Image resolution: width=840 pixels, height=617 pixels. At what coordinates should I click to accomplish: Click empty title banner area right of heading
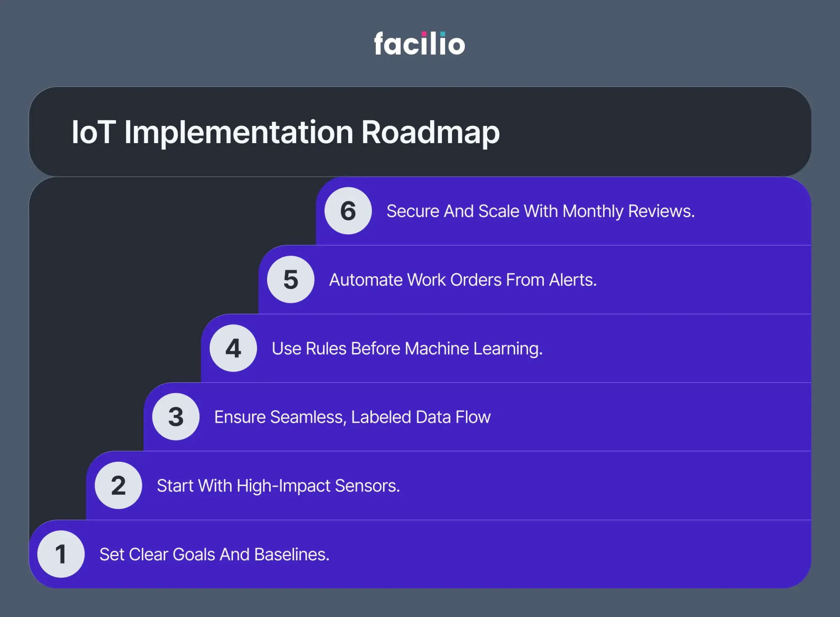tap(651, 132)
